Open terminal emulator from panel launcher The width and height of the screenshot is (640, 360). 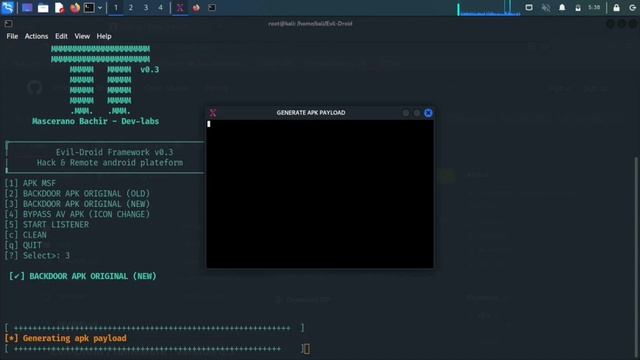pos(89,8)
